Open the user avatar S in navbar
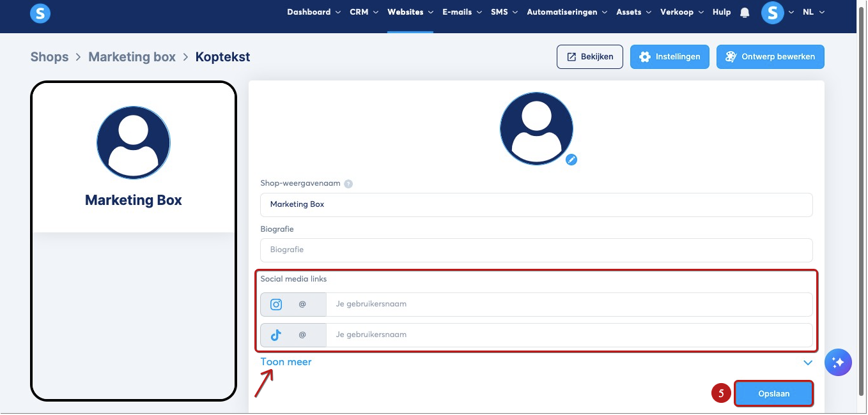 click(x=773, y=12)
